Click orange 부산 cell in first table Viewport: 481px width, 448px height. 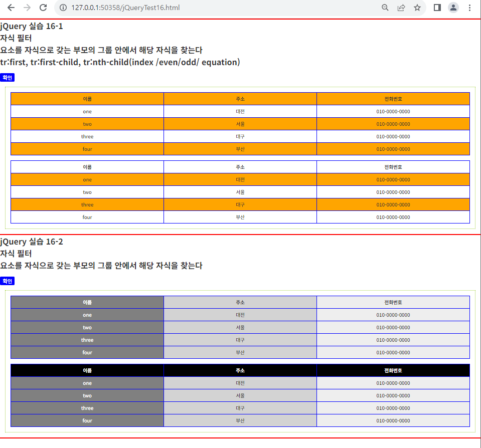240,149
